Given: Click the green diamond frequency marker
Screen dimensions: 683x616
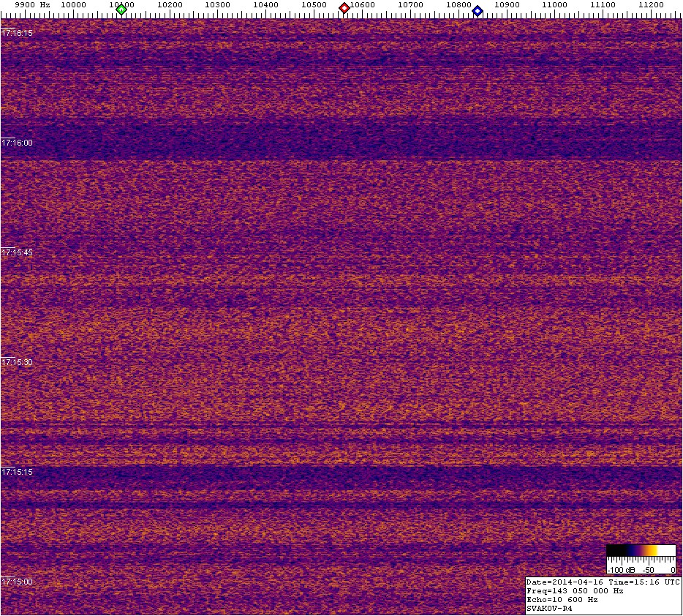Looking at the screenshot, I should (x=121, y=10).
